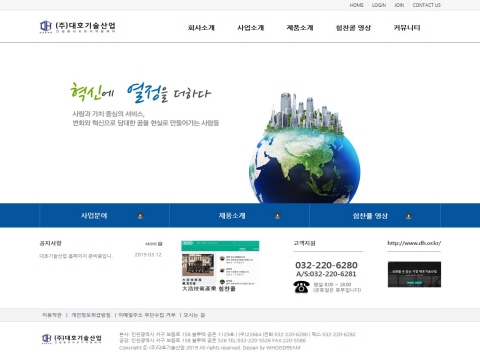The width and height of the screenshot is (480, 360).
Task: Click the A/S number 032-220-6281
Action: coord(326,274)
